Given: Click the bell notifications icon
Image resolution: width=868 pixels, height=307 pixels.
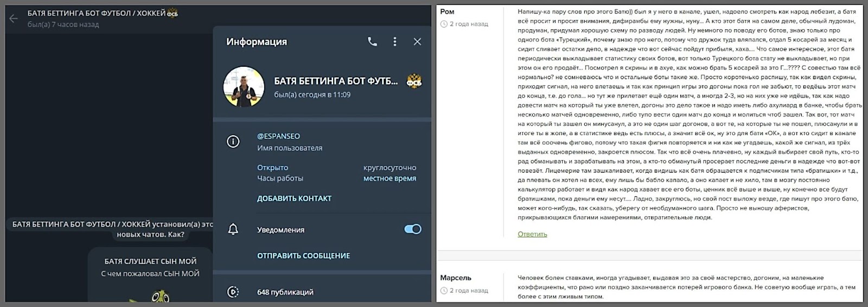Looking at the screenshot, I should coord(233,229).
